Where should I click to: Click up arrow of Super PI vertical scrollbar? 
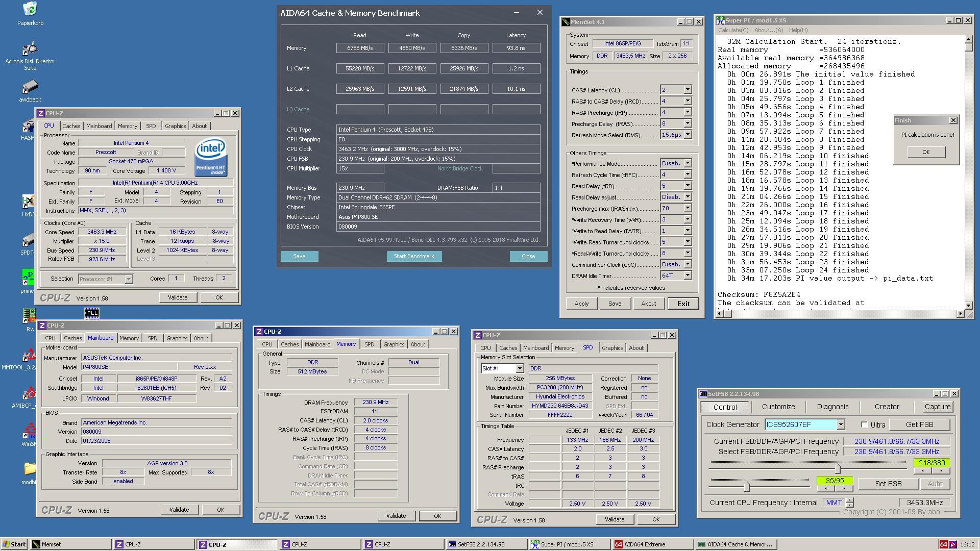point(968,40)
